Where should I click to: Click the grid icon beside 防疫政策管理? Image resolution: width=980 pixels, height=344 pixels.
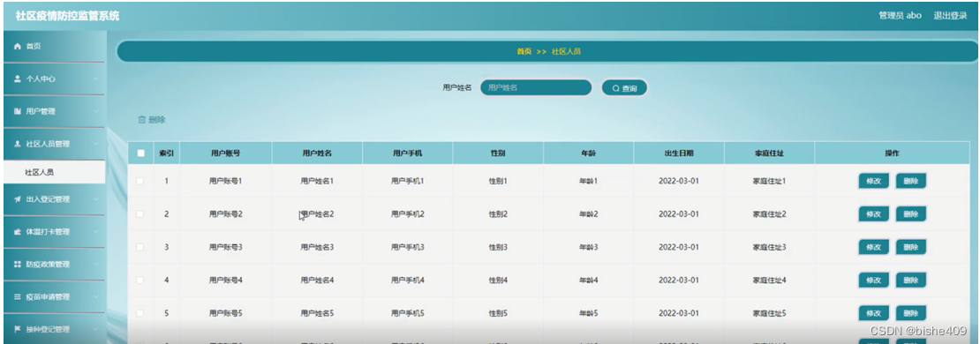18,264
